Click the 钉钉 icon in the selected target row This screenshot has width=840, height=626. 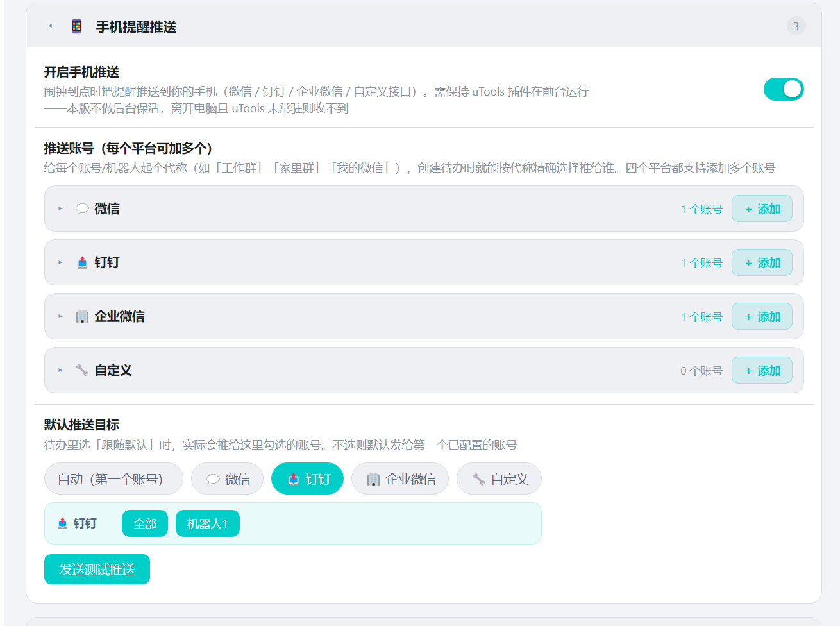pyautogui.click(x=62, y=523)
